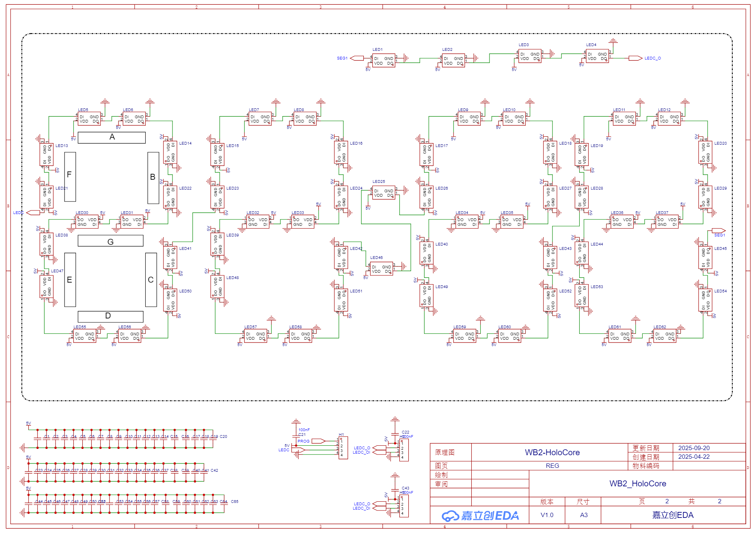
Task: Click the LED1 component symbol
Action: [384, 61]
